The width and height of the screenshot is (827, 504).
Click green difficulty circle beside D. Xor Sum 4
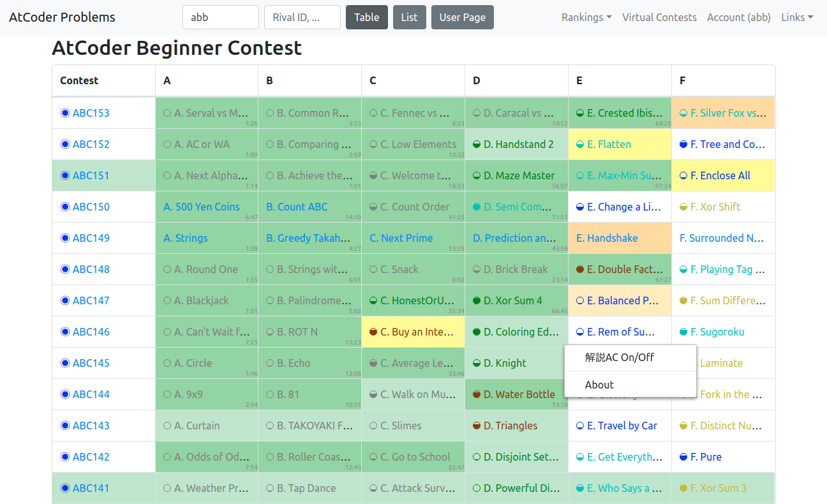pos(476,300)
